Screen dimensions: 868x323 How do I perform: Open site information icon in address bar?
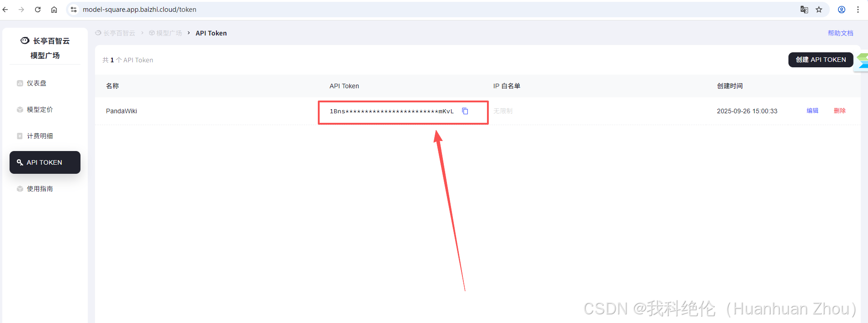74,10
